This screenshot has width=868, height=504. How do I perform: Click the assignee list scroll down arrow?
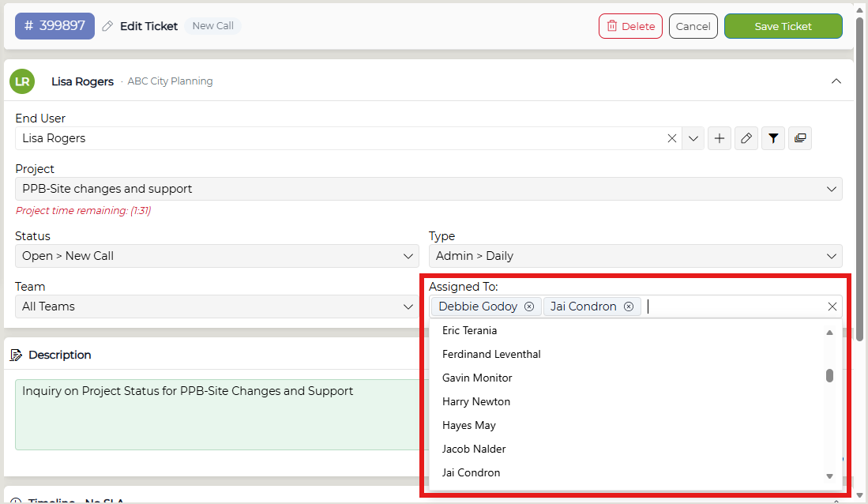(x=829, y=476)
